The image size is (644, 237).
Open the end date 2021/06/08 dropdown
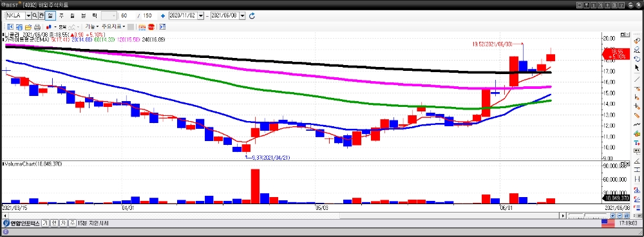(242, 15)
